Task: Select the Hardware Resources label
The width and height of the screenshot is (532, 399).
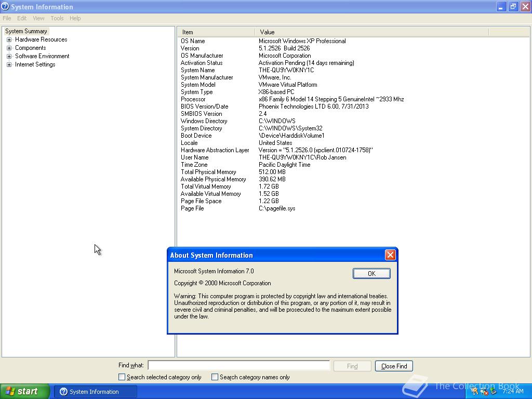Action: pyautogui.click(x=41, y=39)
